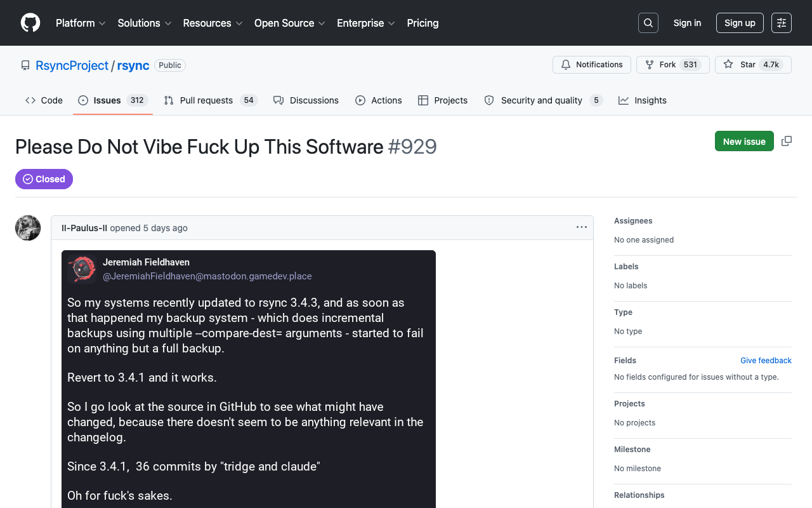Click the 'No milestone' text
The image size is (812, 508).
[x=638, y=469]
